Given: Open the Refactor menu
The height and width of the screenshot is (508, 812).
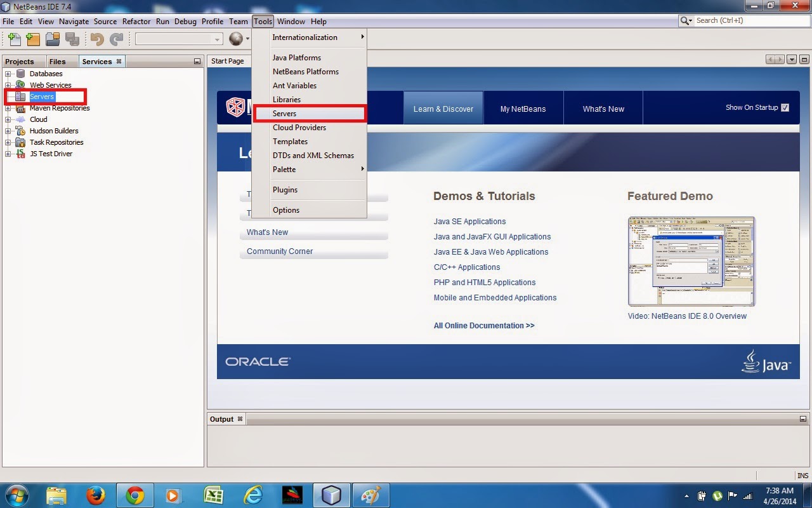Looking at the screenshot, I should pyautogui.click(x=136, y=21).
